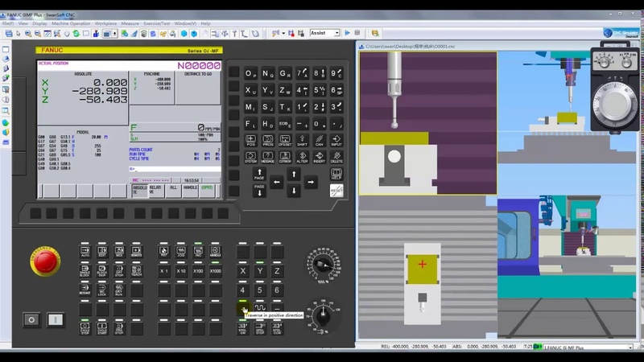Select AUTO mode on the machine panel
The image size is (644, 362).
point(85,252)
